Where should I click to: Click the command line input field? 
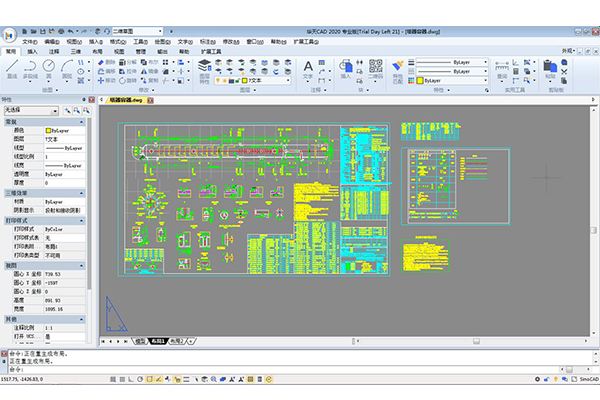(291, 370)
